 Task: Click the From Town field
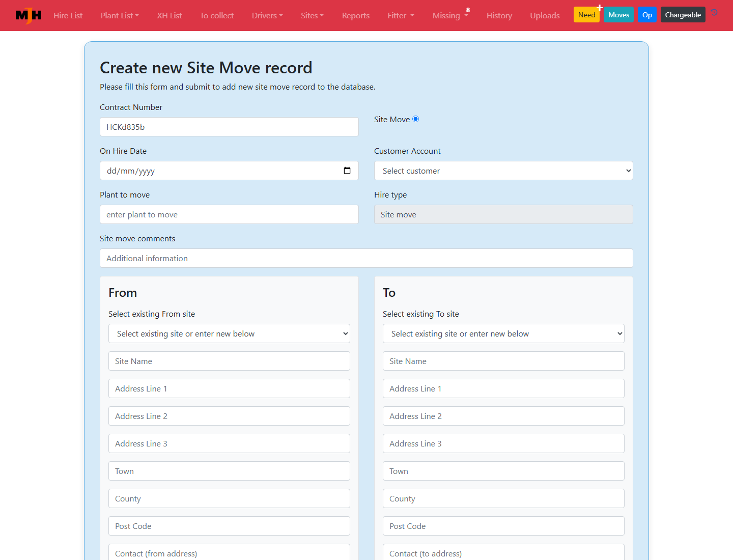229,471
